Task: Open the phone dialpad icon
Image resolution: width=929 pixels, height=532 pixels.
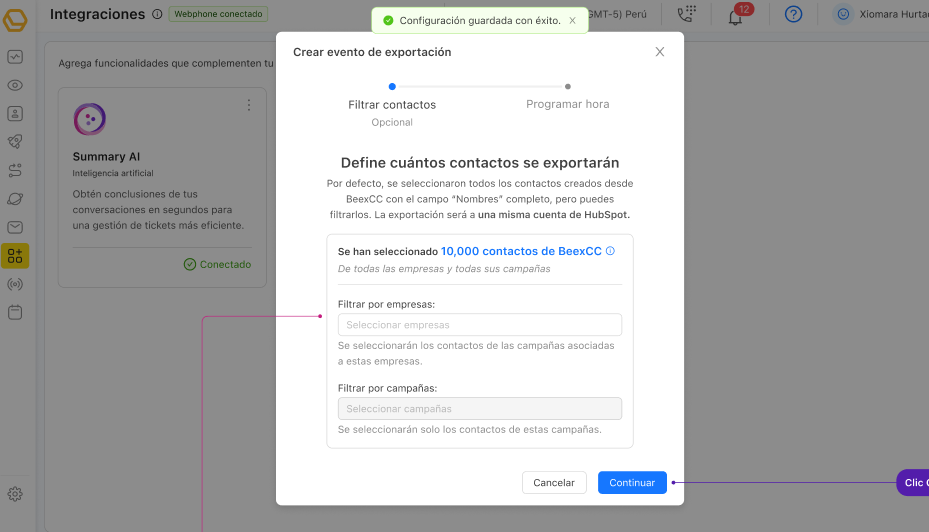Action: [x=686, y=15]
